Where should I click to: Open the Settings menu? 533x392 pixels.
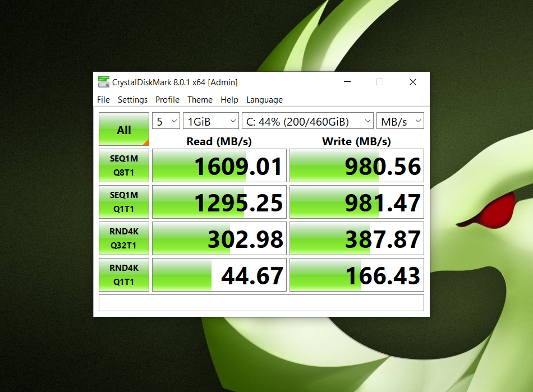click(x=132, y=99)
